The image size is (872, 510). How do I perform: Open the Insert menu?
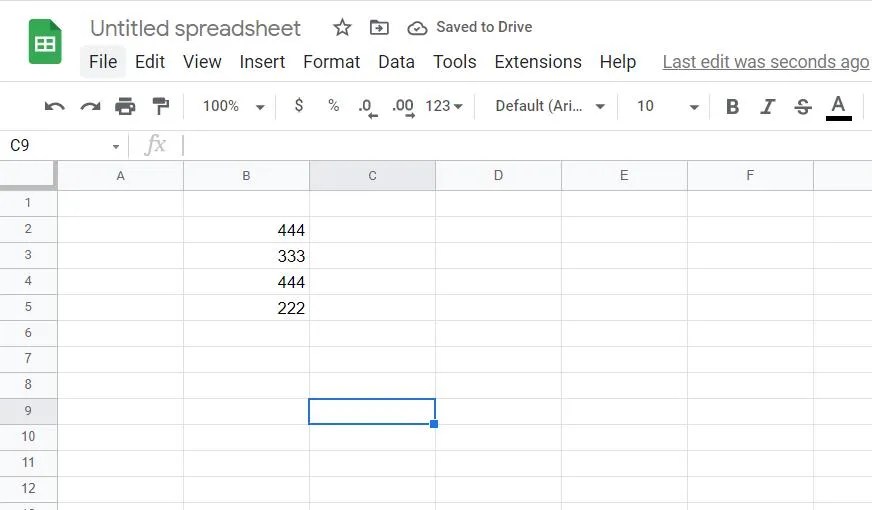[x=262, y=62]
